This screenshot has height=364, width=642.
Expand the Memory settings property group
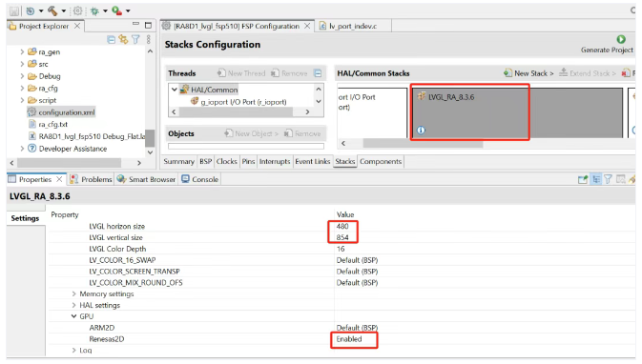pos(73,293)
